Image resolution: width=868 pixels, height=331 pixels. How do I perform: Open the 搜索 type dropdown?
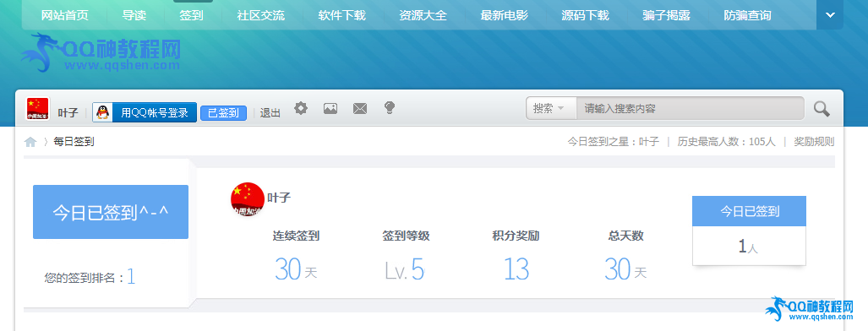(x=550, y=108)
